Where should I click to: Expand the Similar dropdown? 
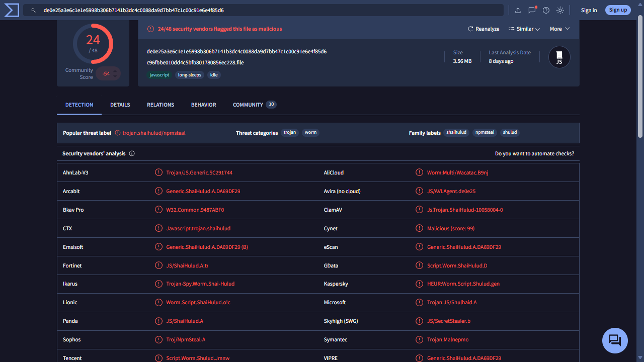524,29
